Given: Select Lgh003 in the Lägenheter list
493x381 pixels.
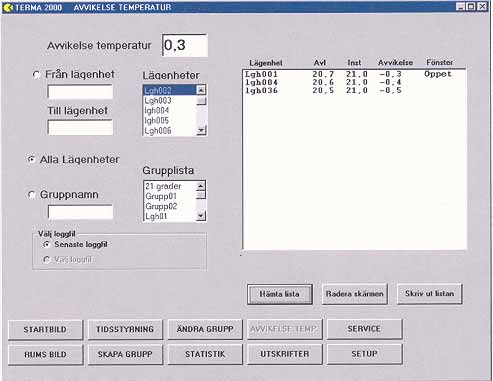Looking at the screenshot, I should [x=170, y=100].
